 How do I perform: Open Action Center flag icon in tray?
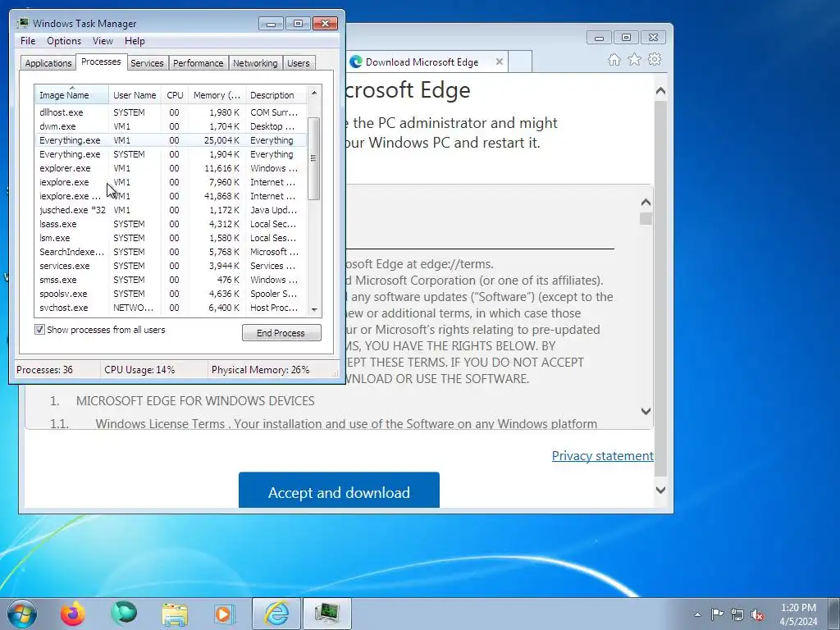[717, 614]
